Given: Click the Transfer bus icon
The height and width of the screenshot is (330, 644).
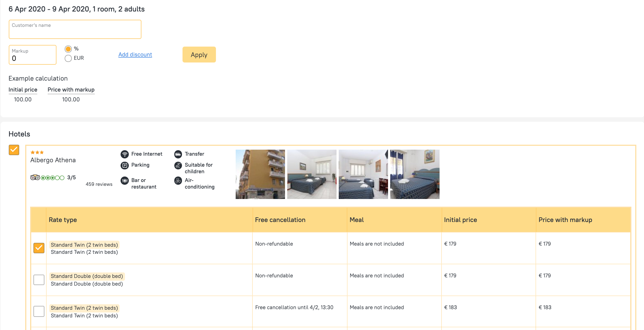Looking at the screenshot, I should [x=178, y=154].
